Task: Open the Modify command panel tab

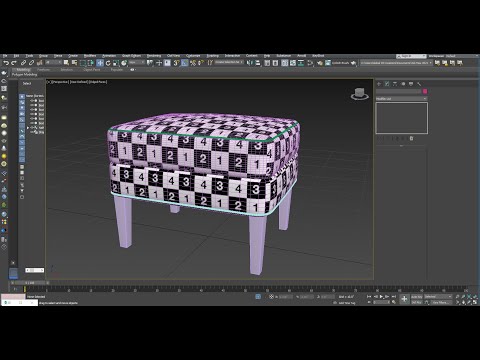Action: (387, 84)
